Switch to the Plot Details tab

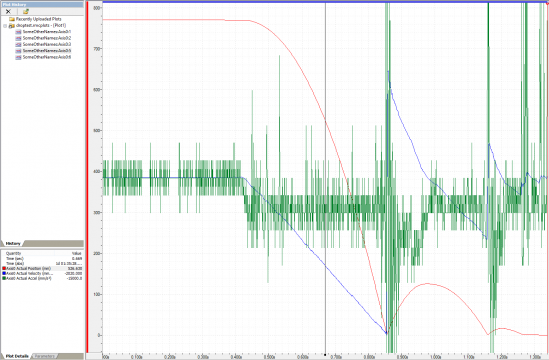[x=17, y=356]
